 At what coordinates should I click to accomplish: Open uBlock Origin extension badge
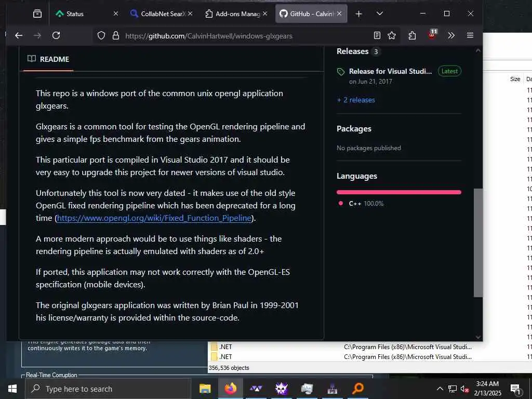432,34
